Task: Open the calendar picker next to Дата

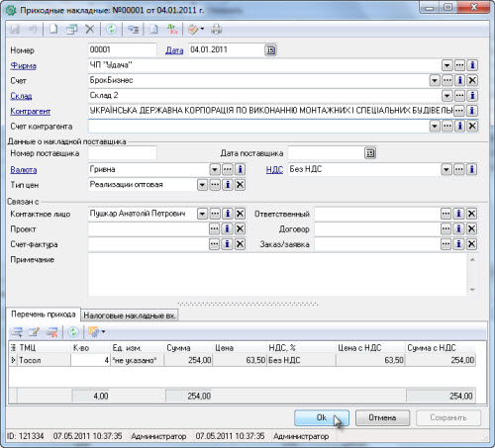Action: (270, 50)
